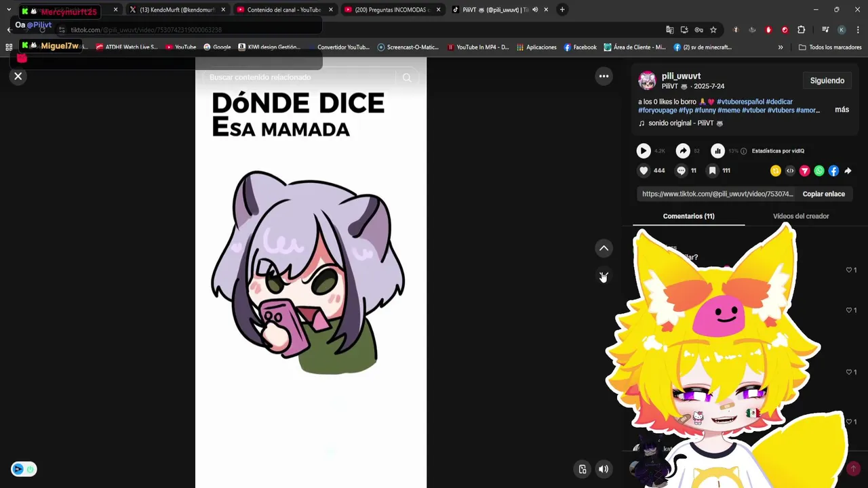Click the Siguiendo button
The width and height of the screenshot is (868, 488).
pyautogui.click(x=827, y=81)
